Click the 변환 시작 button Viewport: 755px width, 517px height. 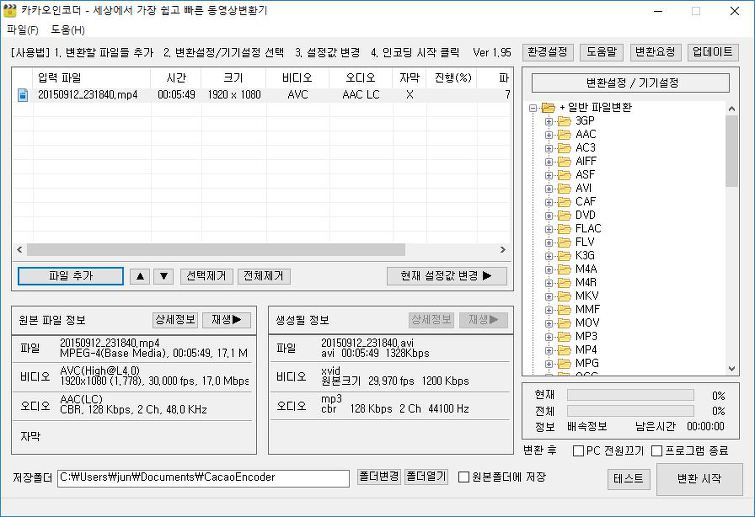coord(699,479)
